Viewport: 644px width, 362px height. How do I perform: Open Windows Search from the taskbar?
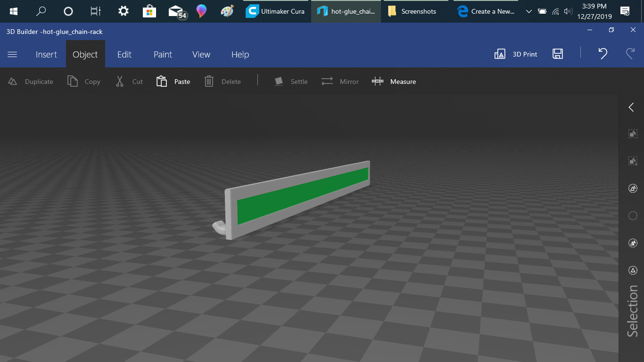[x=41, y=11]
